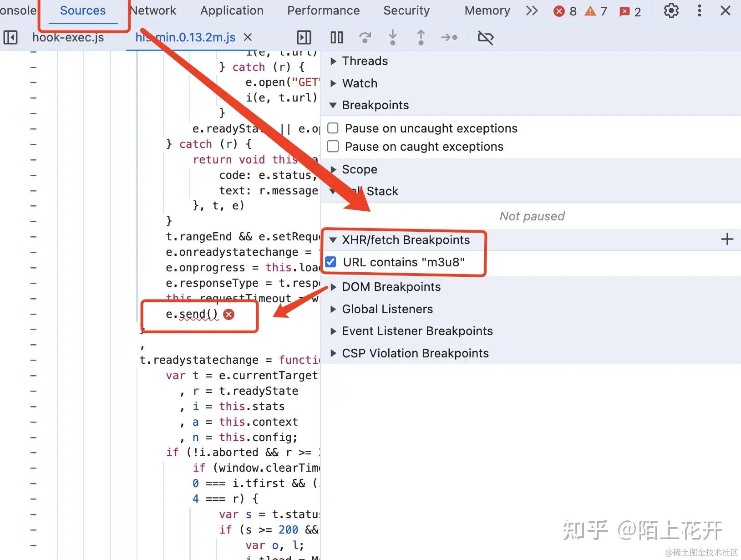741x560 pixels.
Task: Close the hls.min.0.13.2m.js tab
Action: pos(248,37)
